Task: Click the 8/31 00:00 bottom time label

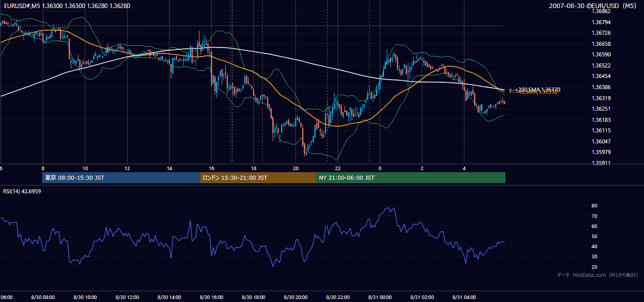Action: pos(380,297)
